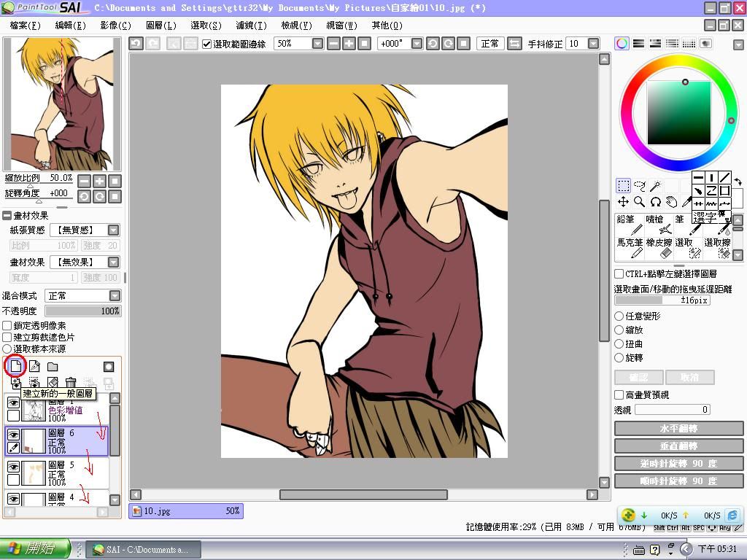Screen dimensions: 747x560
Task: Show the RGB slider panel
Action: click(638, 44)
